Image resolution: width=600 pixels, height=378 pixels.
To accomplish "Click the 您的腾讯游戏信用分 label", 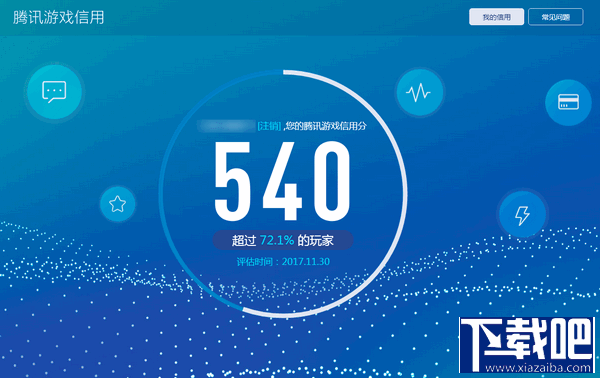I will pyautogui.click(x=326, y=126).
